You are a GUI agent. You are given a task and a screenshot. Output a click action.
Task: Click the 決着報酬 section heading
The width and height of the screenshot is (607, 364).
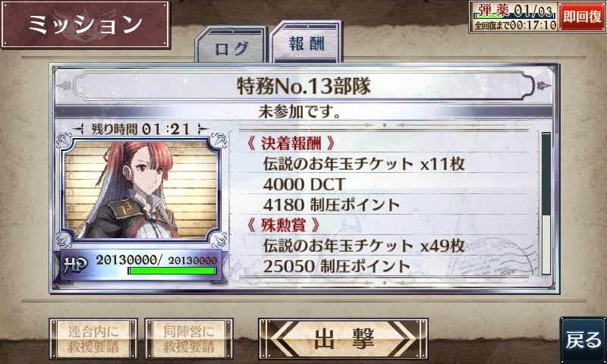tap(291, 143)
